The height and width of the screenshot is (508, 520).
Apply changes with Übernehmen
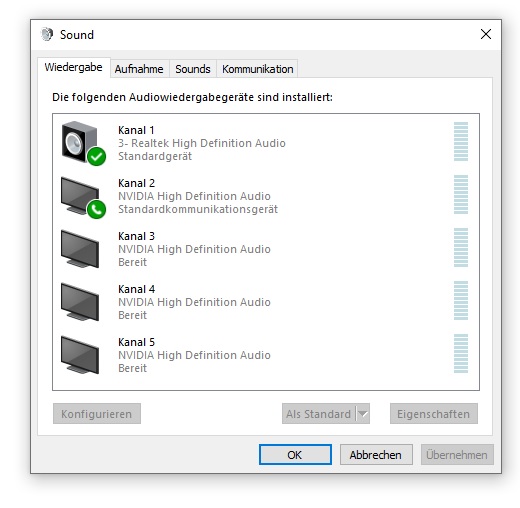pyautogui.click(x=457, y=454)
